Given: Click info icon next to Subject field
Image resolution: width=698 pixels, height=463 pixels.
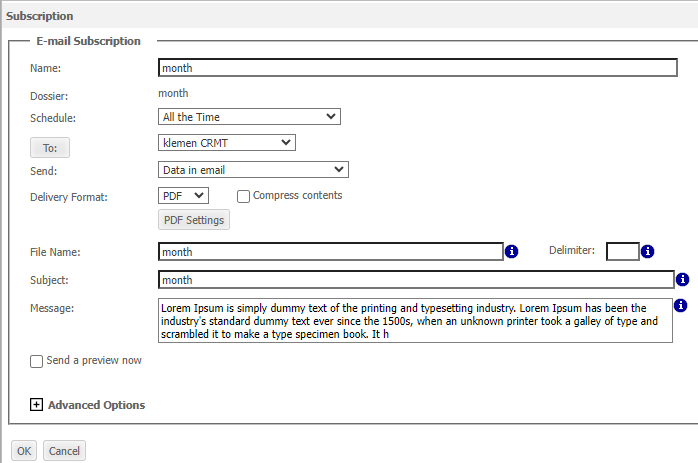Looking at the screenshot, I should (x=682, y=280).
